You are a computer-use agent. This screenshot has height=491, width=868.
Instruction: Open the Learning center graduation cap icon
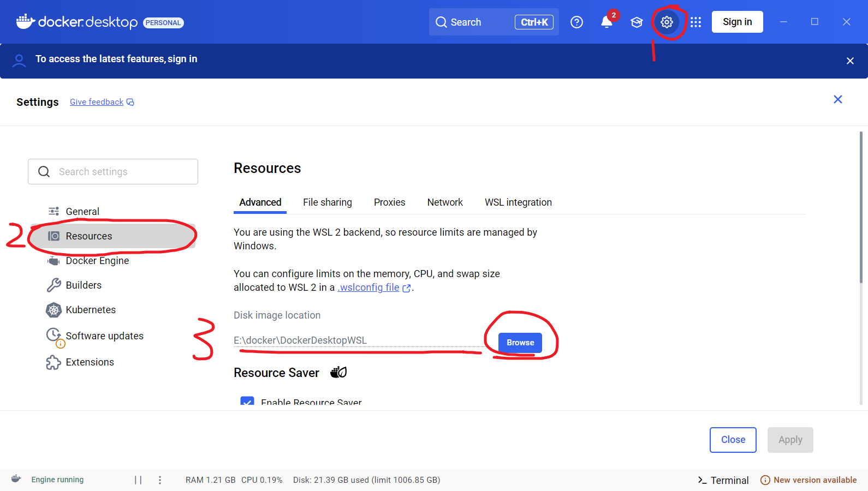coord(637,22)
